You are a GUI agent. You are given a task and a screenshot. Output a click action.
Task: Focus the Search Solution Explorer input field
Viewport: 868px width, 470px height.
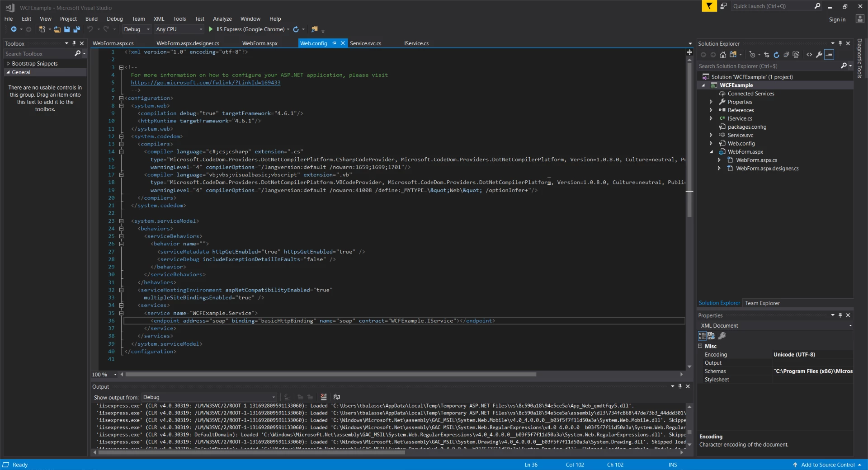[768, 66]
